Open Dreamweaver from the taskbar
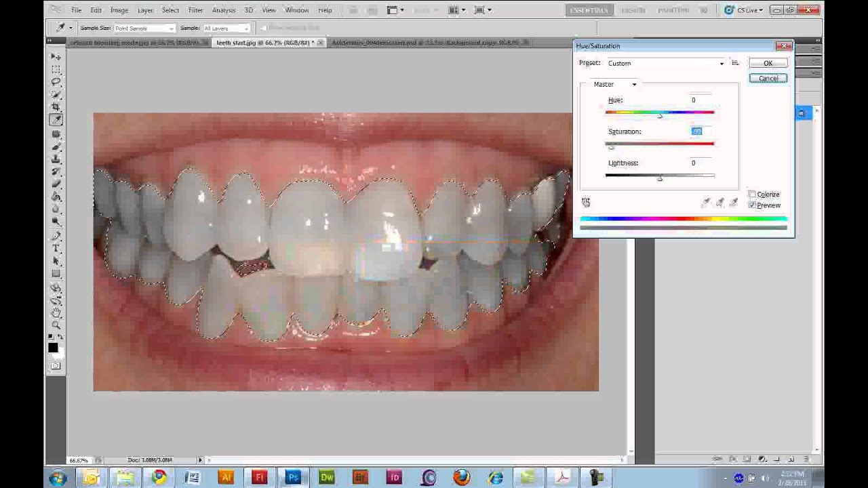The height and width of the screenshot is (488, 868). [x=327, y=478]
